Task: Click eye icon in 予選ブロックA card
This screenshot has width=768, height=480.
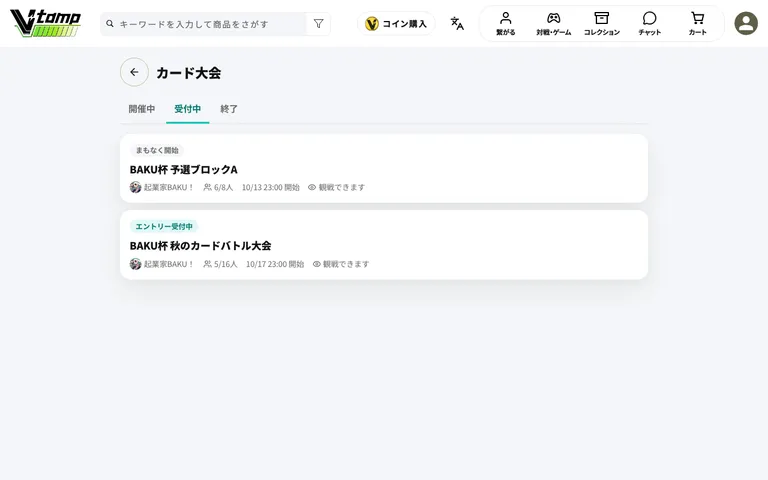Action: (312, 187)
